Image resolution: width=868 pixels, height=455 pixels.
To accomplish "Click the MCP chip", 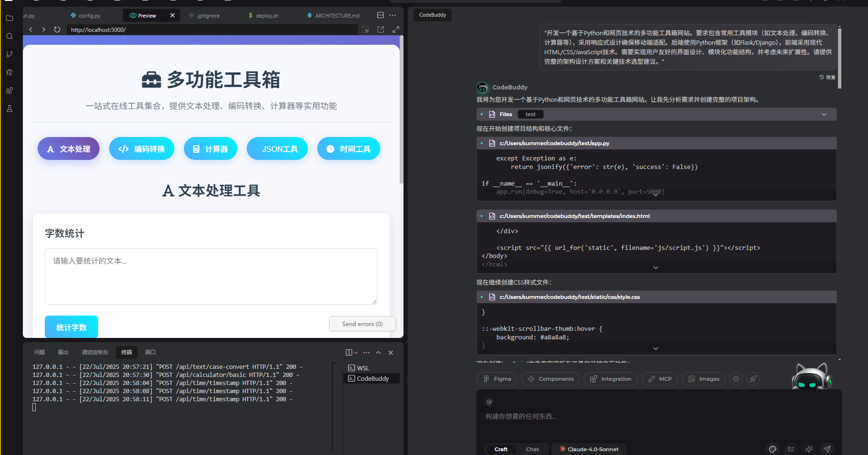I will (659, 379).
